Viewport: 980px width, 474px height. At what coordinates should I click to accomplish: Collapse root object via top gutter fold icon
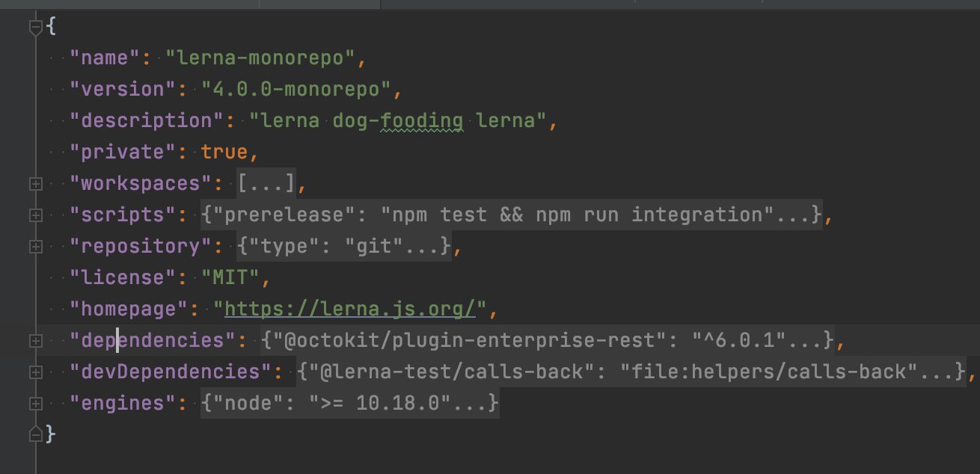[x=35, y=28]
